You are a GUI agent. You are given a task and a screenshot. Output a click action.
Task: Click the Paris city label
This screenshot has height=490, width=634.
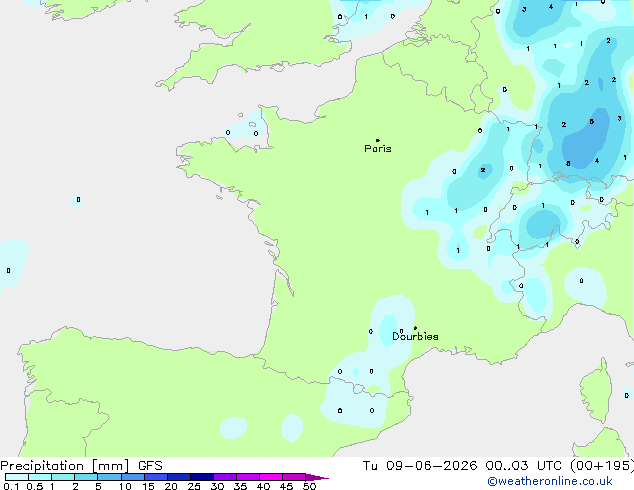[x=378, y=149]
